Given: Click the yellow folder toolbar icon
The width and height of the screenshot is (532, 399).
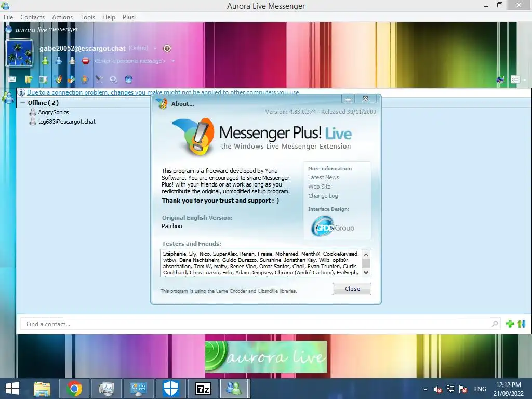Looking at the screenshot, I should click(29, 79).
